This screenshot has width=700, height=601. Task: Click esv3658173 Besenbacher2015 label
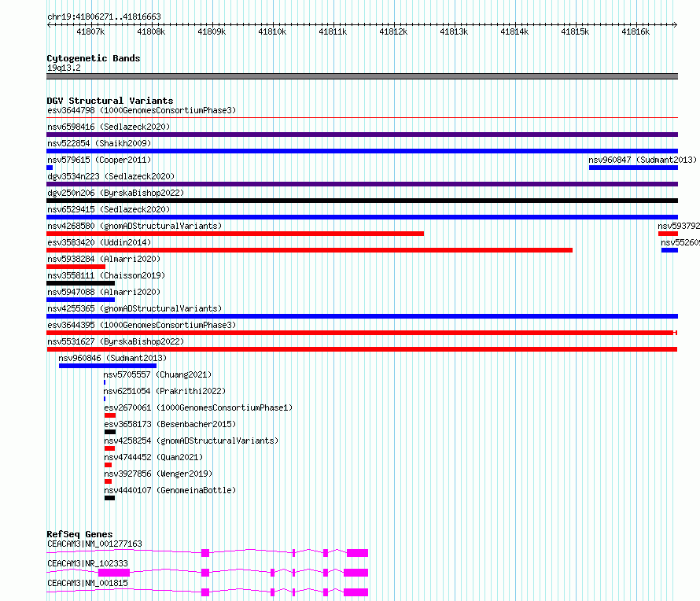(170, 424)
